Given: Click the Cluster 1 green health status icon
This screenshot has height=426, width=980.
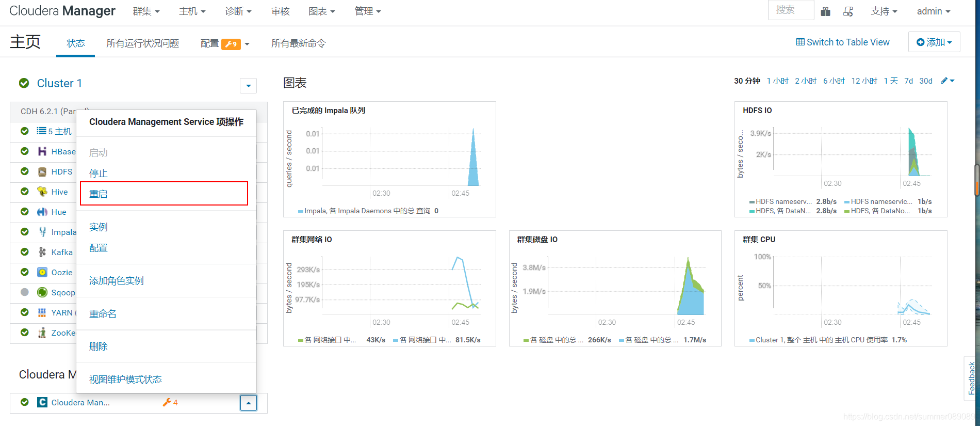Looking at the screenshot, I should point(24,83).
